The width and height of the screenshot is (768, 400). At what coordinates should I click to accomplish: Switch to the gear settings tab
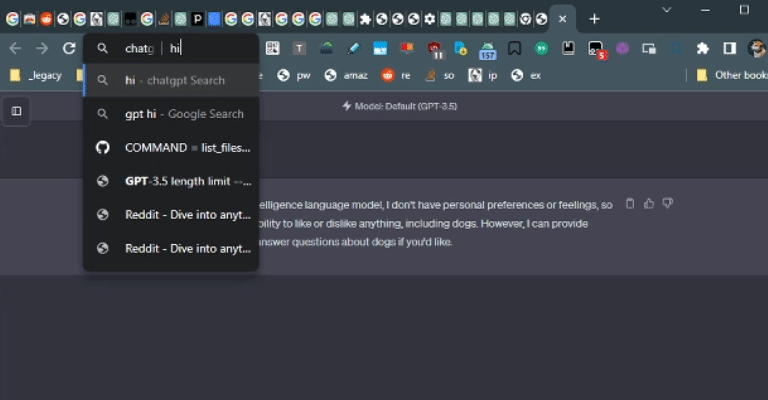[x=430, y=19]
